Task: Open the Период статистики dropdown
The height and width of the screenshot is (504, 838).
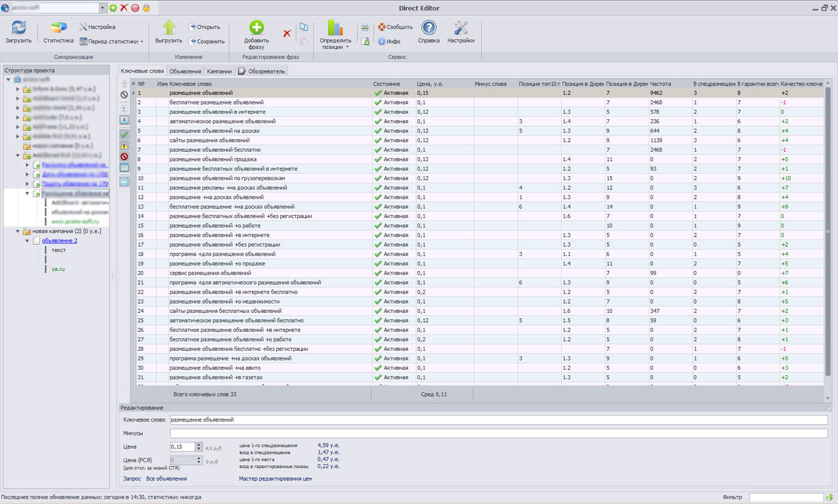Action: point(111,41)
